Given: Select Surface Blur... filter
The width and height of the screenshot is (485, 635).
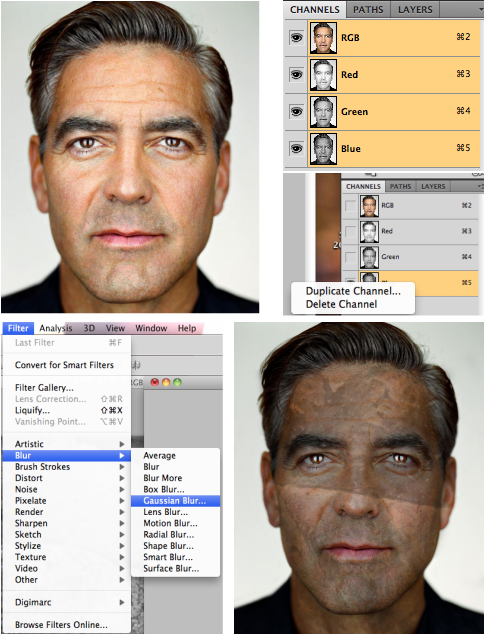Looking at the screenshot, I should [175, 569].
